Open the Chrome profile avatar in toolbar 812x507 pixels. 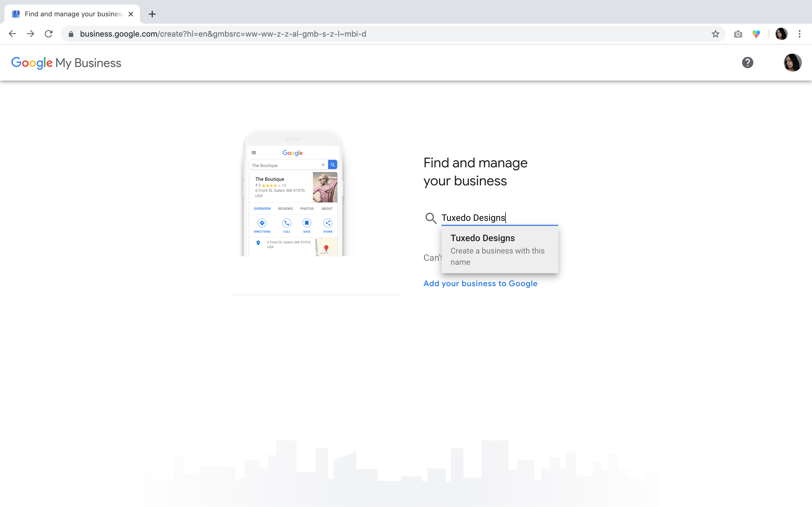coord(781,34)
